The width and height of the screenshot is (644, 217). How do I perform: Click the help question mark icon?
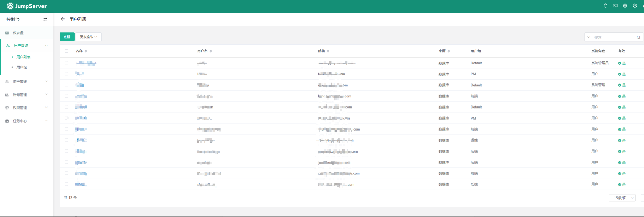[x=635, y=6]
